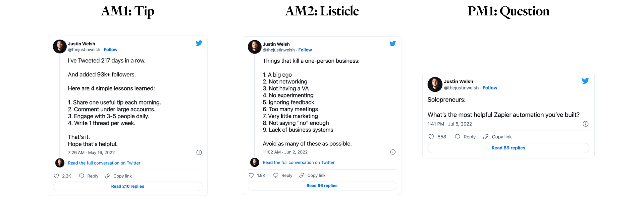Copy link of the 217 days tweet
This screenshot has height=201, width=644.
point(119,176)
